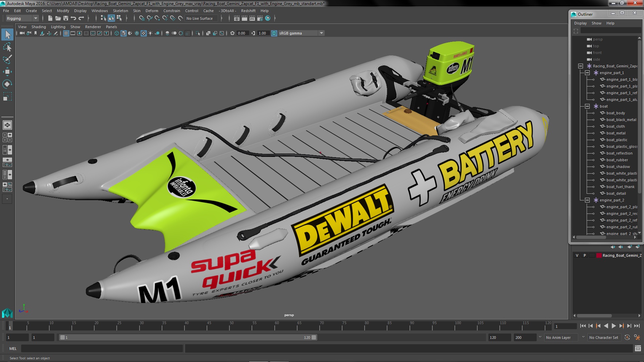Click frame 60 on the time slider

pyautogui.click(x=277, y=326)
